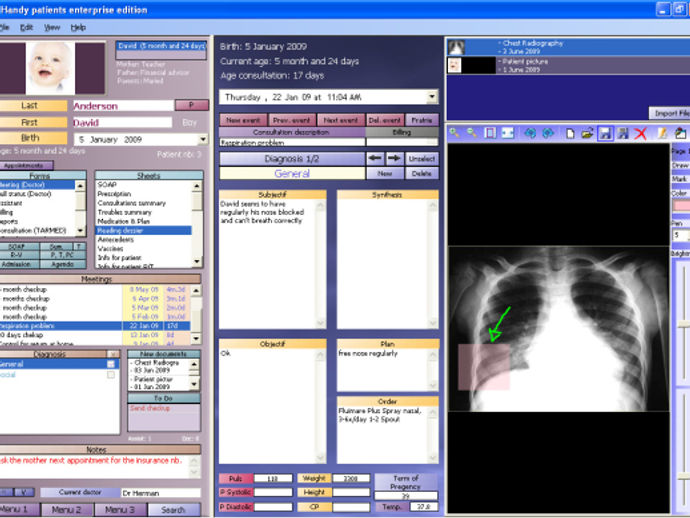
Task: Click the first blue rotate icon
Action: click(x=530, y=133)
